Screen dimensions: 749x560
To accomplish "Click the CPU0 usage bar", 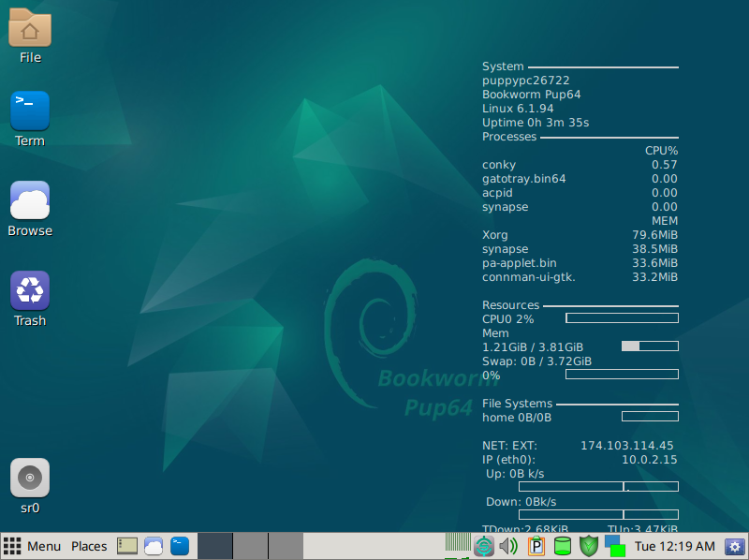I will (622, 318).
